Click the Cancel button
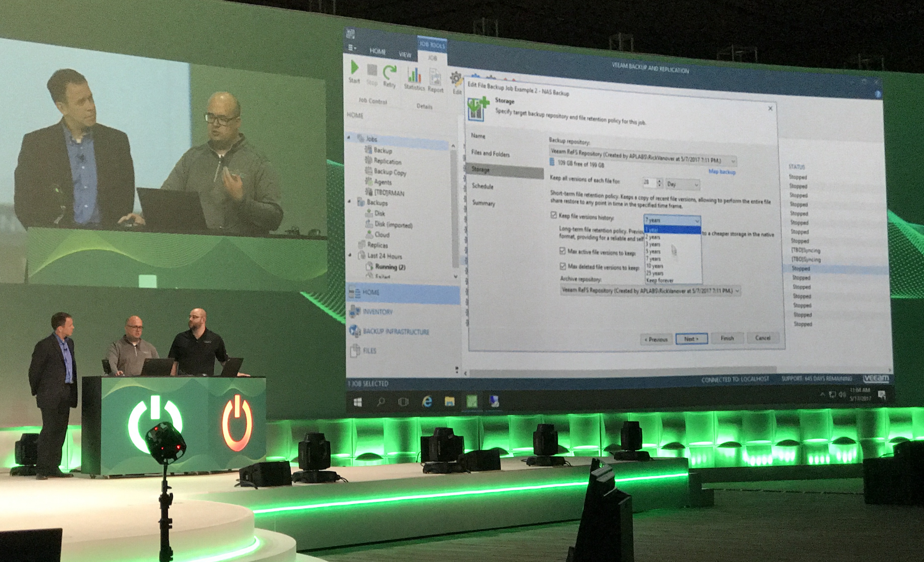924x562 pixels. [x=763, y=338]
